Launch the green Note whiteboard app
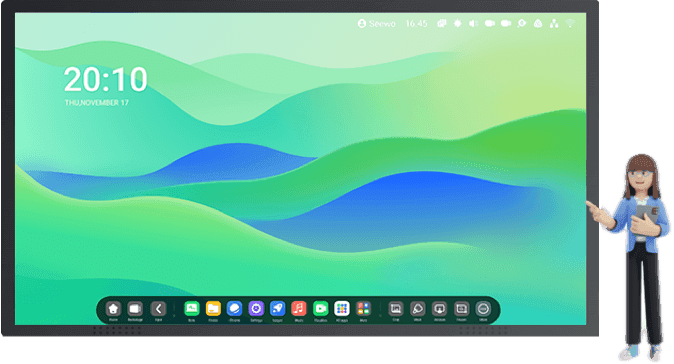Viewport: 674px width, 364px height. [x=192, y=309]
